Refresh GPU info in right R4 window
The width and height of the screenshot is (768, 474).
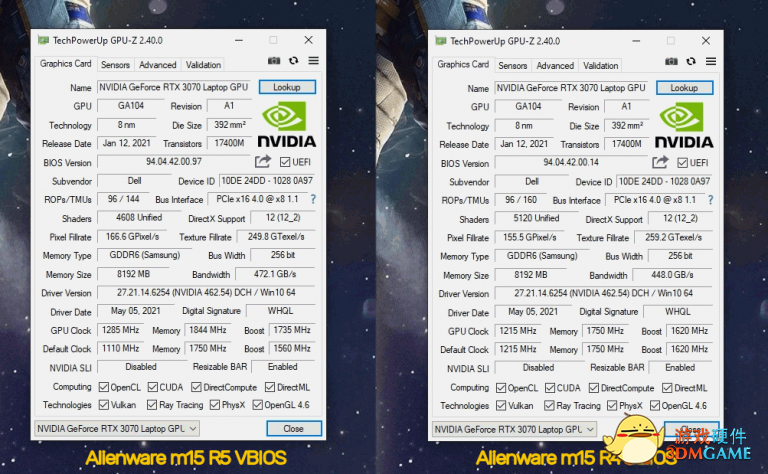(x=691, y=61)
